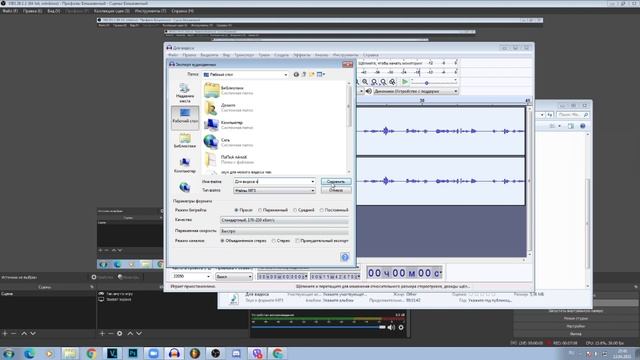
Task: Select Computer in dialog sidebar
Action: click(x=184, y=165)
